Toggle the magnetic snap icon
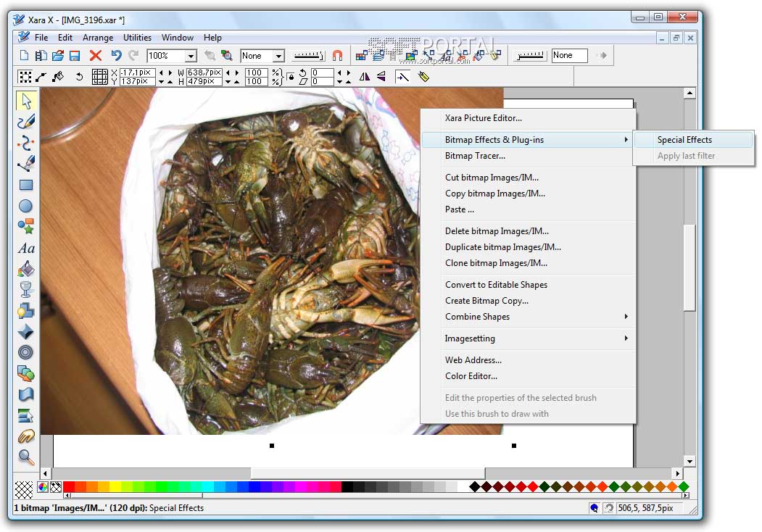The image size is (762, 532). pyautogui.click(x=337, y=56)
